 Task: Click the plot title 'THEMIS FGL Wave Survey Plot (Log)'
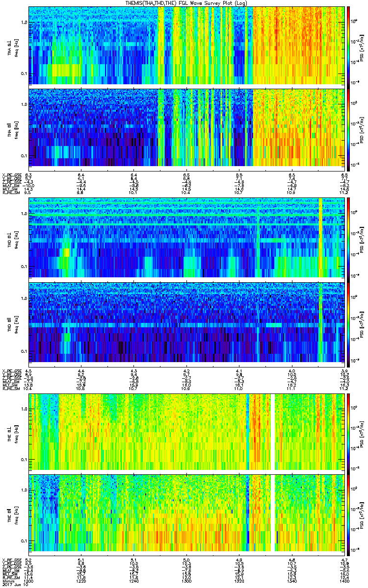pos(186,3)
